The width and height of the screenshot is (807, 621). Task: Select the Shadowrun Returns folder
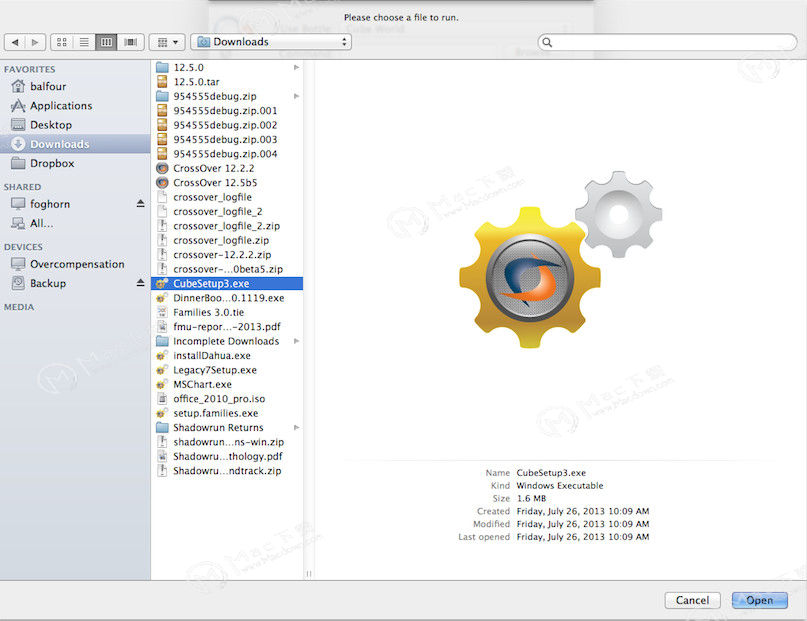pos(227,428)
